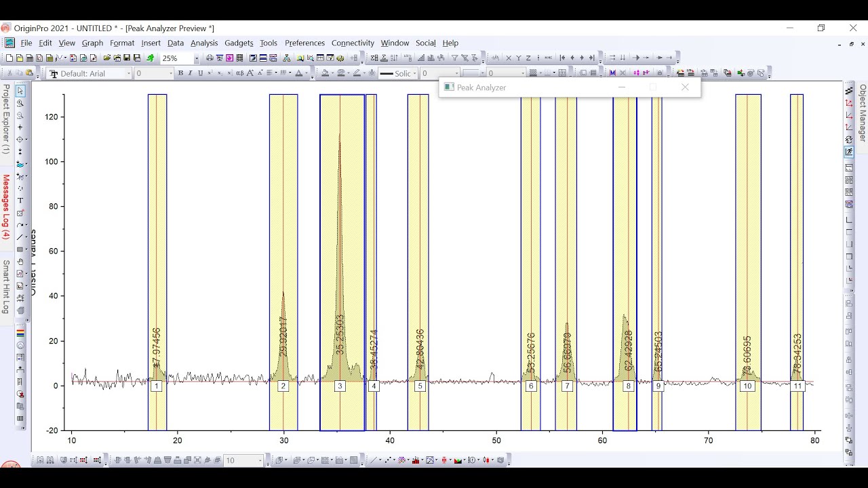
Task: Click the Statistics sum (Σ) icon
Action: [x=374, y=58]
